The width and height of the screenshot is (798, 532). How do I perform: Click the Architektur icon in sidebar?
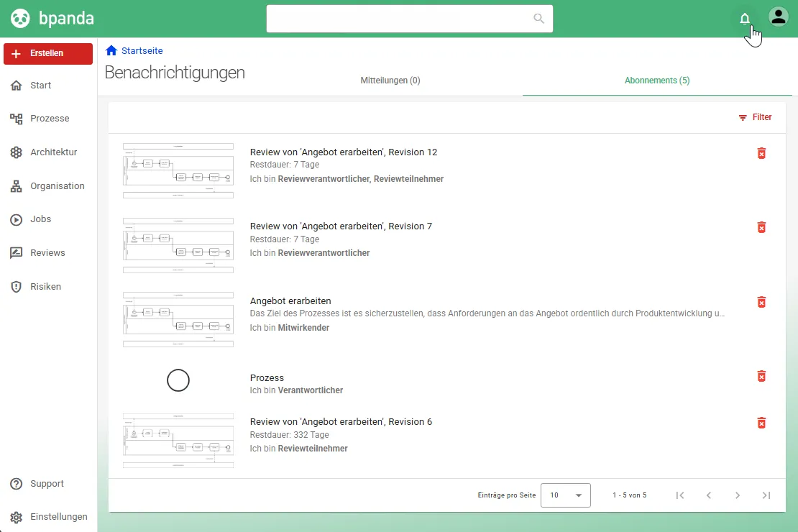point(17,152)
